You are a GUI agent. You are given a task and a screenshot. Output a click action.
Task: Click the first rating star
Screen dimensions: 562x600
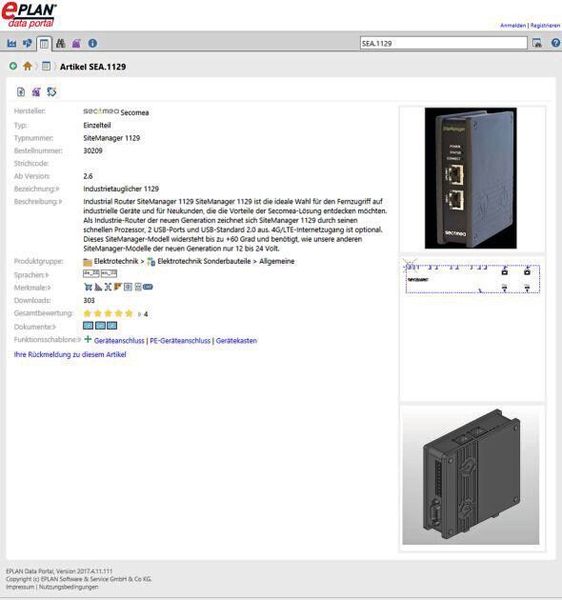(x=87, y=313)
